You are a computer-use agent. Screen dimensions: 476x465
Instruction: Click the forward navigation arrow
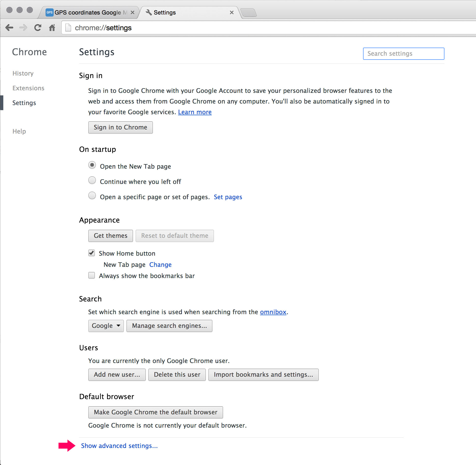(x=23, y=27)
